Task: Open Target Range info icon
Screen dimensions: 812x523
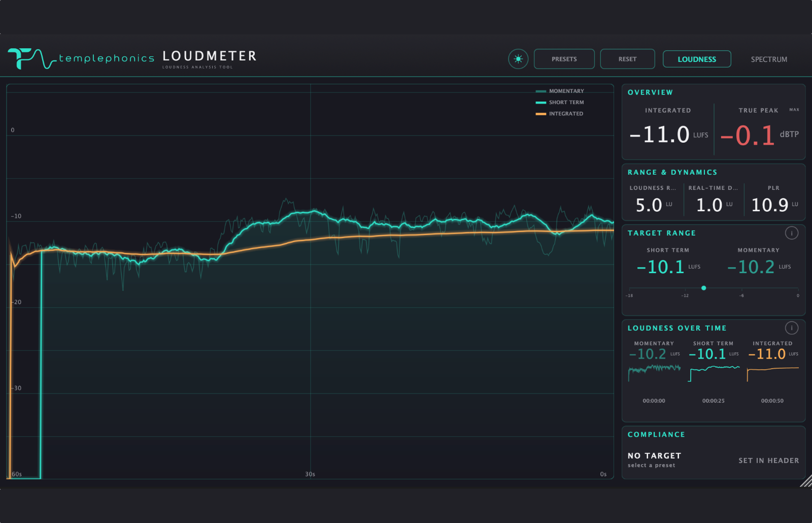Action: [792, 233]
